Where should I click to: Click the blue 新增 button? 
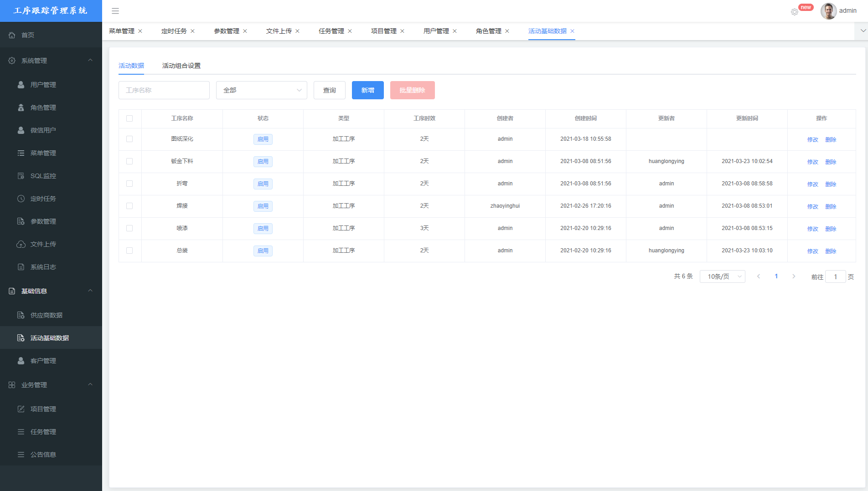pyautogui.click(x=368, y=90)
